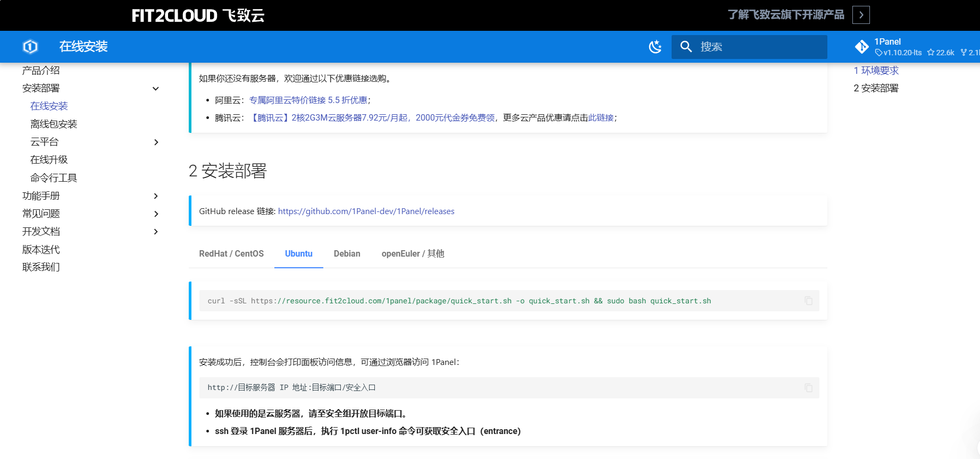
Task: Click 安装成功后 console info paragraph
Action: pyautogui.click(x=329, y=362)
